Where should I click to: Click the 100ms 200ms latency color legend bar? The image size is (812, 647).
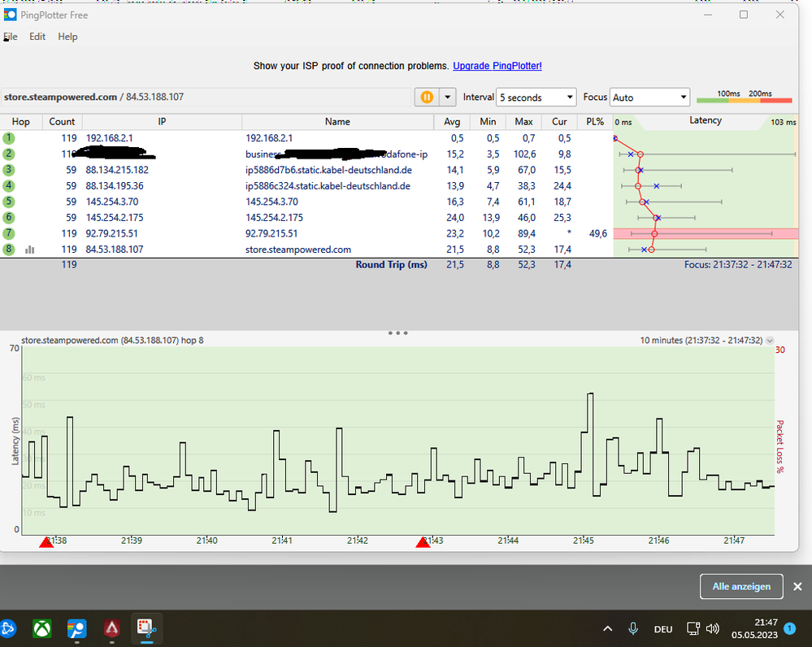pos(745,97)
